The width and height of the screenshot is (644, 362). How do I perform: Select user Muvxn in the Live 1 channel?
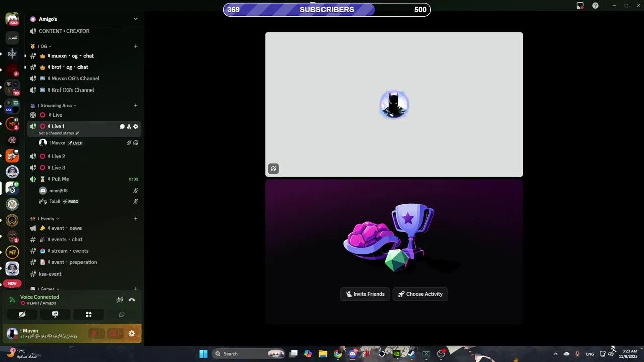tap(89, 143)
